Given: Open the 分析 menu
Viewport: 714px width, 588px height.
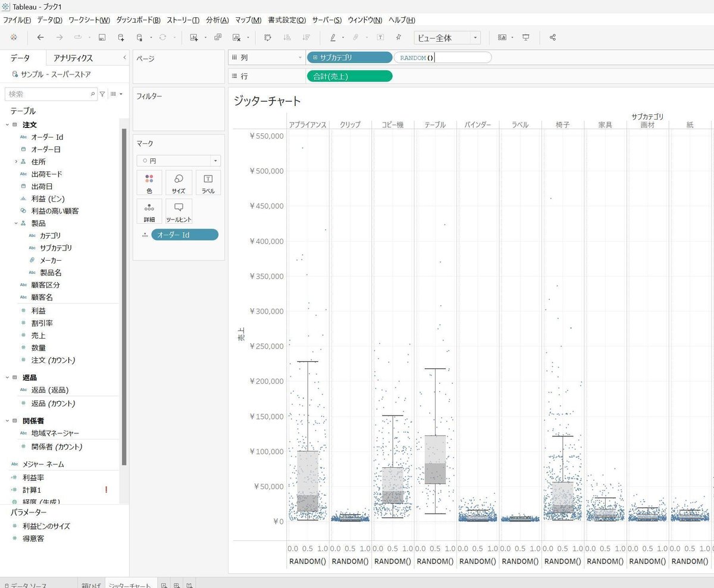Looking at the screenshot, I should click(217, 20).
